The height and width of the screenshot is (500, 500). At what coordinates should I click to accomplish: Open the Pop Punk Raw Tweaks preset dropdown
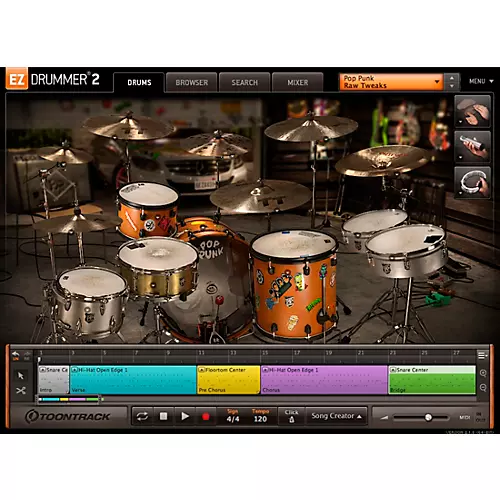click(x=391, y=82)
